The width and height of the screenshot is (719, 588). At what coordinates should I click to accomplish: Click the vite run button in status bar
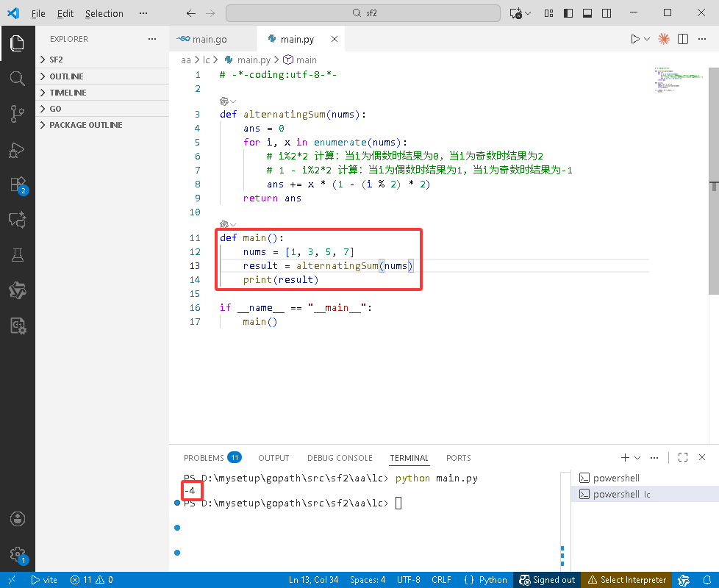click(44, 580)
